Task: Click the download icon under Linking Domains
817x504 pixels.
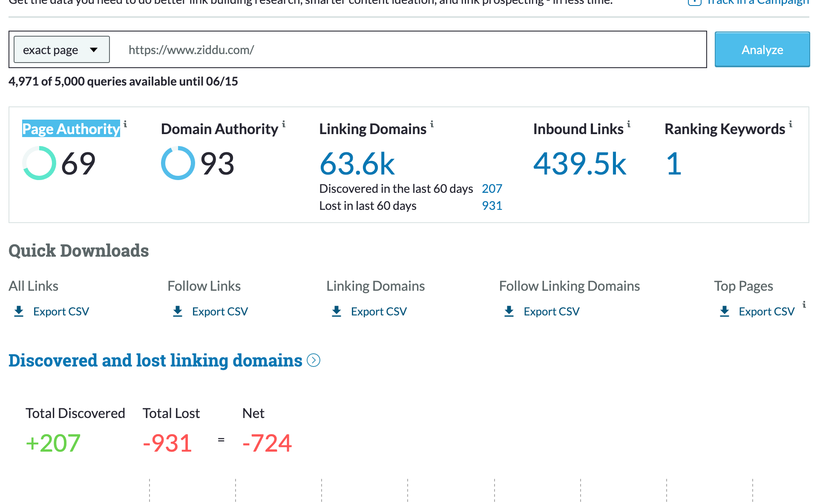Action: [337, 311]
